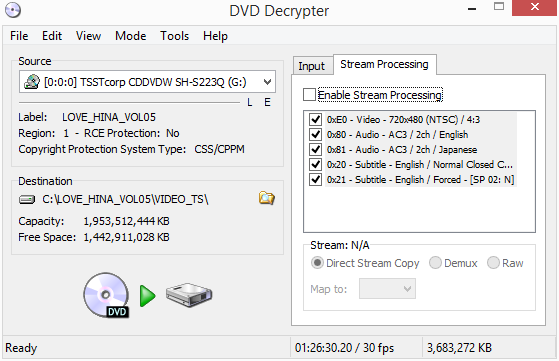Enable Stream Processing checkbox
Image resolution: width=559 pixels, height=361 pixels.
point(309,95)
